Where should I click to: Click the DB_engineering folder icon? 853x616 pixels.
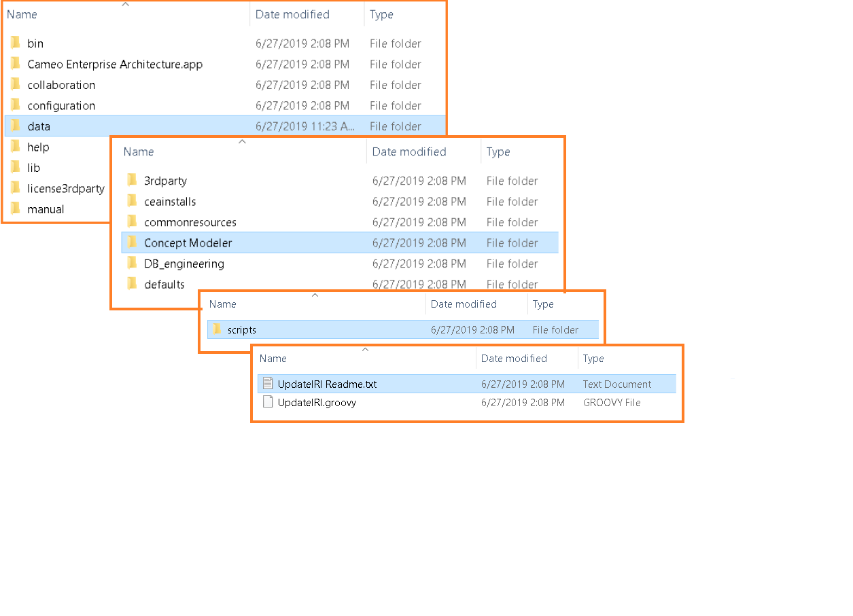tap(133, 264)
